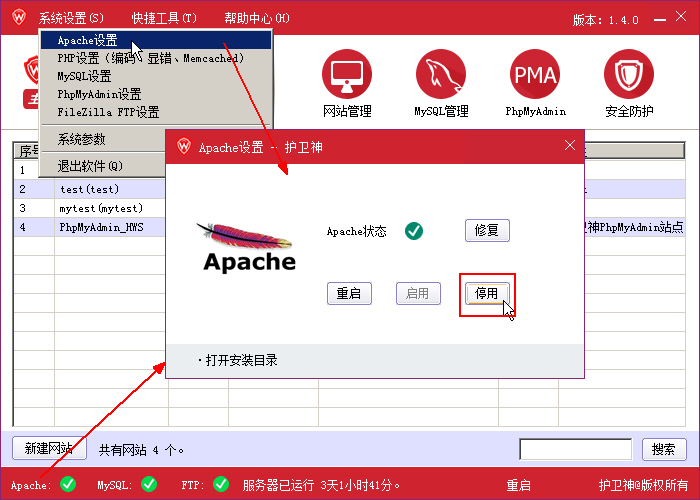
Task: Click the 修复 repair button
Action: click(487, 230)
